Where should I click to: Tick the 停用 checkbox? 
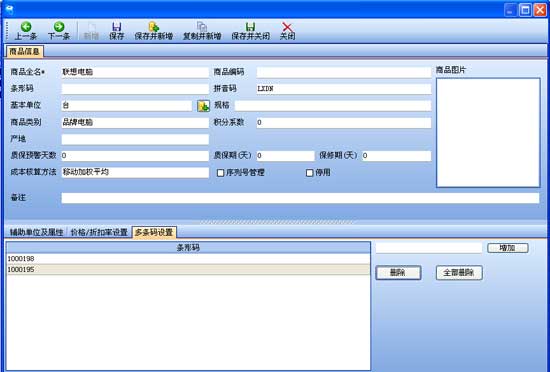(x=309, y=173)
